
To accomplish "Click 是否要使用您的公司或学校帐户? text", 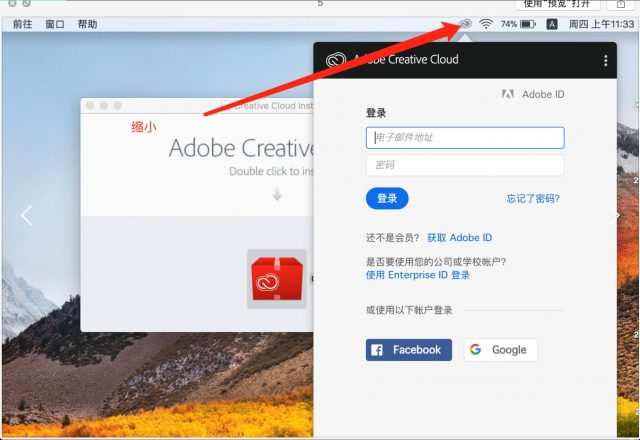I will click(436, 262).
